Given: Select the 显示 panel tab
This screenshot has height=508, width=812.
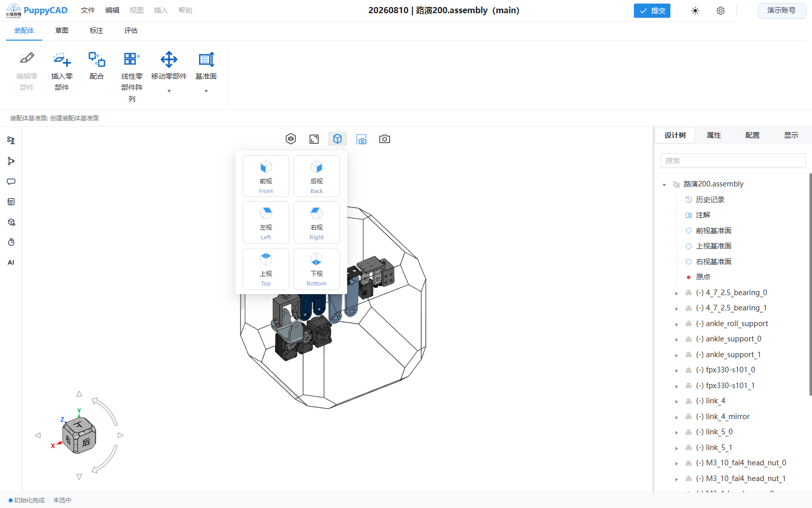Looking at the screenshot, I should [x=791, y=135].
